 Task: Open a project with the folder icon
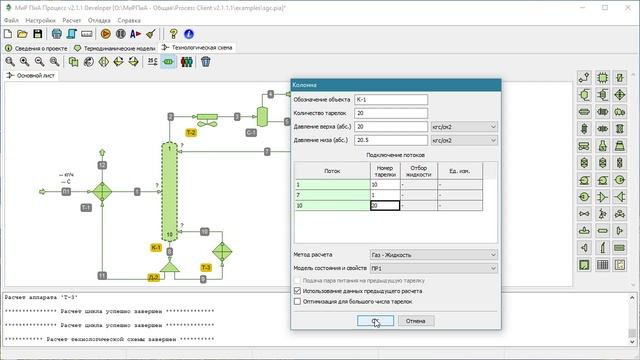point(22,34)
